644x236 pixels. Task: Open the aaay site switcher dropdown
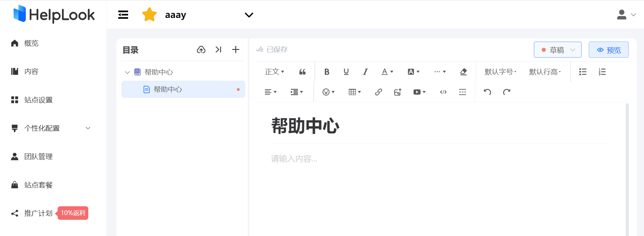pos(249,15)
